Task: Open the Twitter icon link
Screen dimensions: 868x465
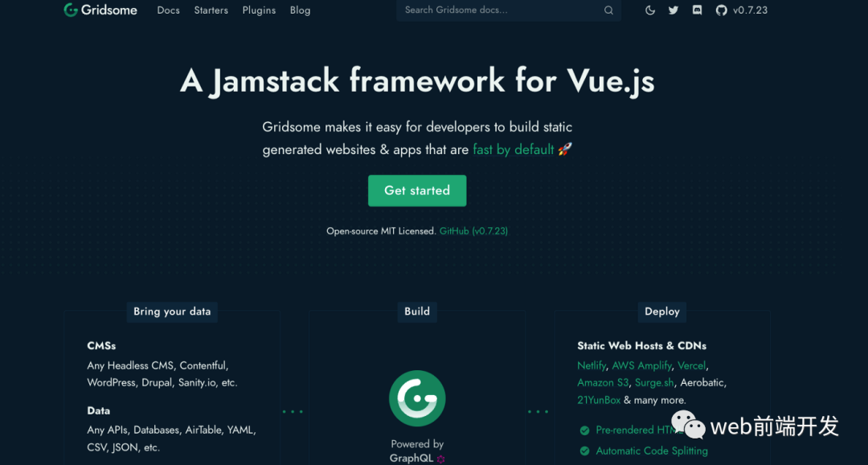Action: coord(674,10)
